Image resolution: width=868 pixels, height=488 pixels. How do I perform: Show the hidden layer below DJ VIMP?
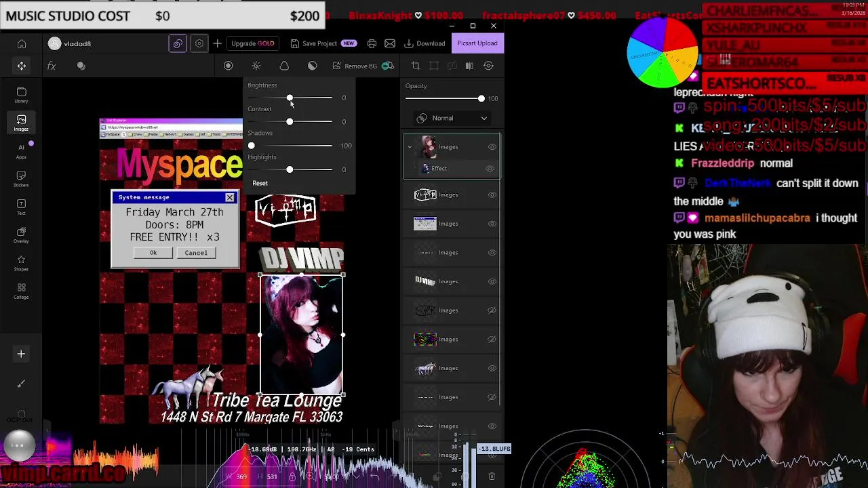click(x=492, y=310)
